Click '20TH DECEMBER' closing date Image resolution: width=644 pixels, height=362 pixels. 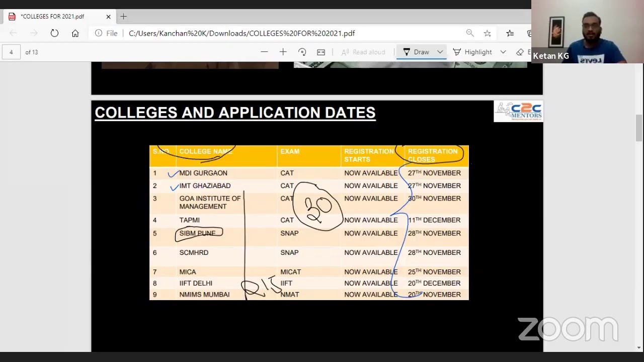[x=434, y=284]
